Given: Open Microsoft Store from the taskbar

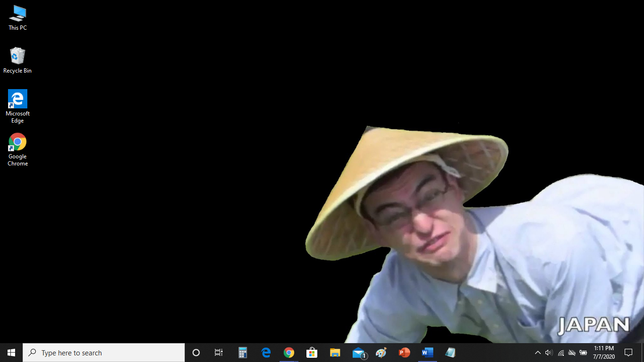Looking at the screenshot, I should click(x=312, y=353).
